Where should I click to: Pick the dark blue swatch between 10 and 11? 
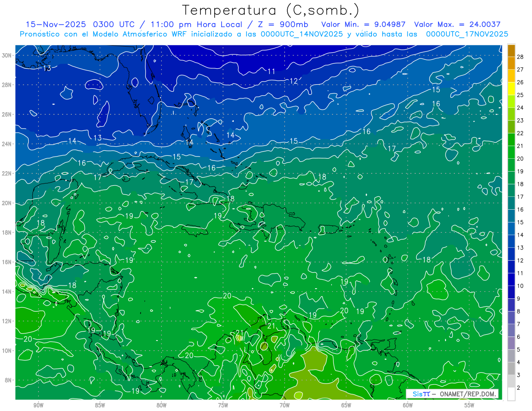coord(511,279)
